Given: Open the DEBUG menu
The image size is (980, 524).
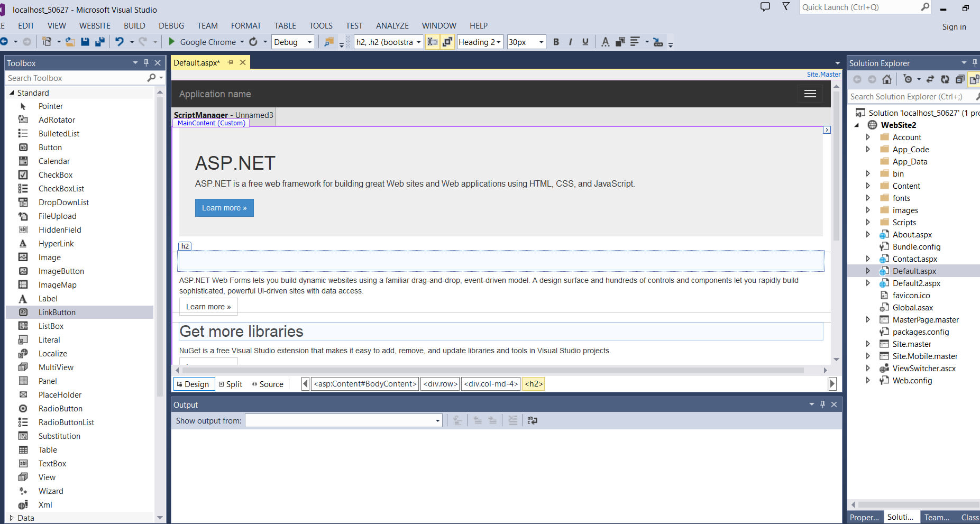Looking at the screenshot, I should click(x=171, y=25).
